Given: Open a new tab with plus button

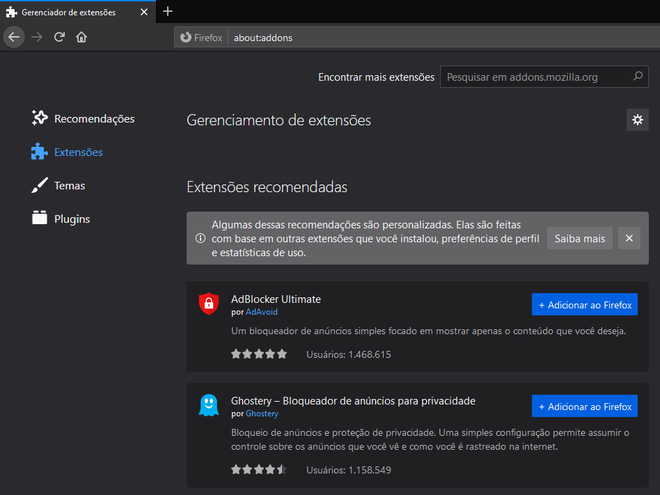Looking at the screenshot, I should 168,11.
